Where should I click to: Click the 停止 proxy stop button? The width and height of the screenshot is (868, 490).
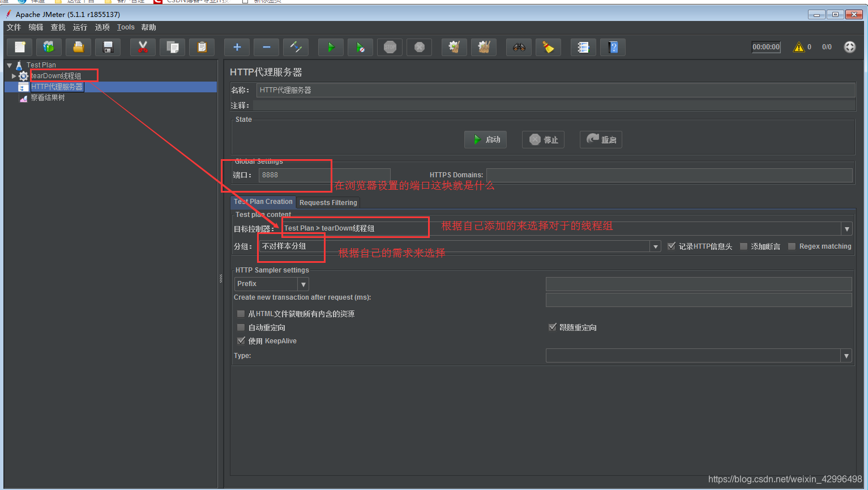(544, 139)
